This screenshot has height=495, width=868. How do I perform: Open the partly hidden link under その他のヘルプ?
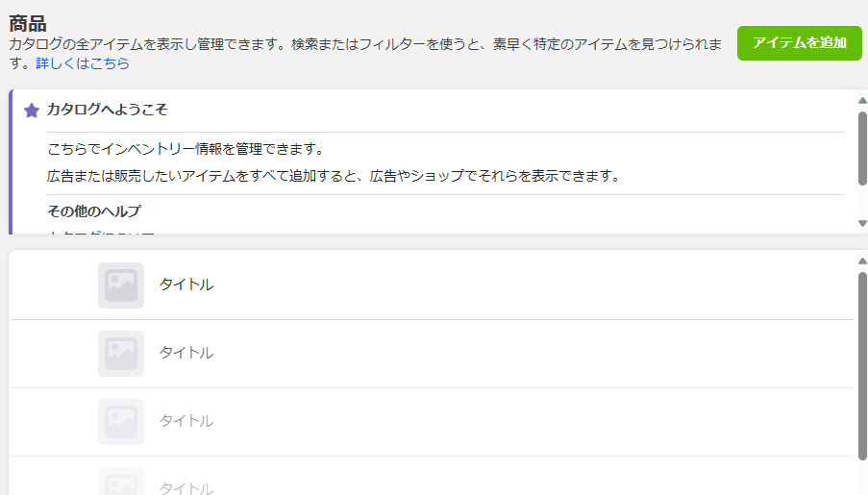[x=101, y=233]
